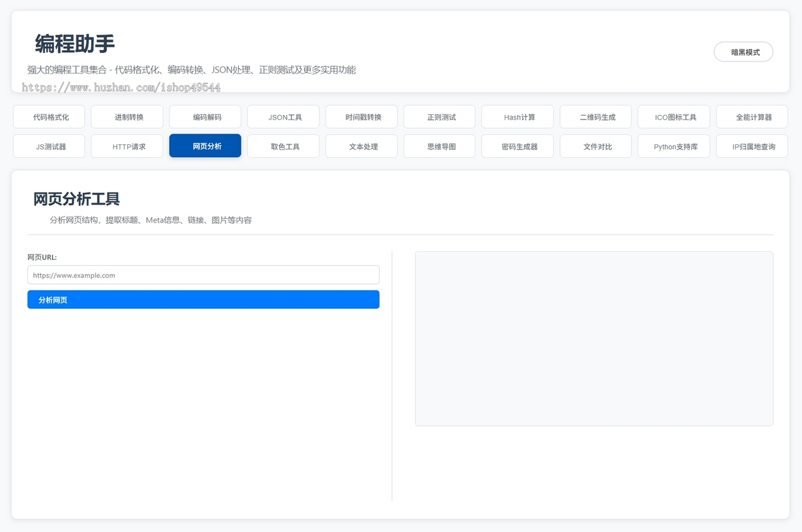Open the IP归属地查询 tab

(753, 146)
